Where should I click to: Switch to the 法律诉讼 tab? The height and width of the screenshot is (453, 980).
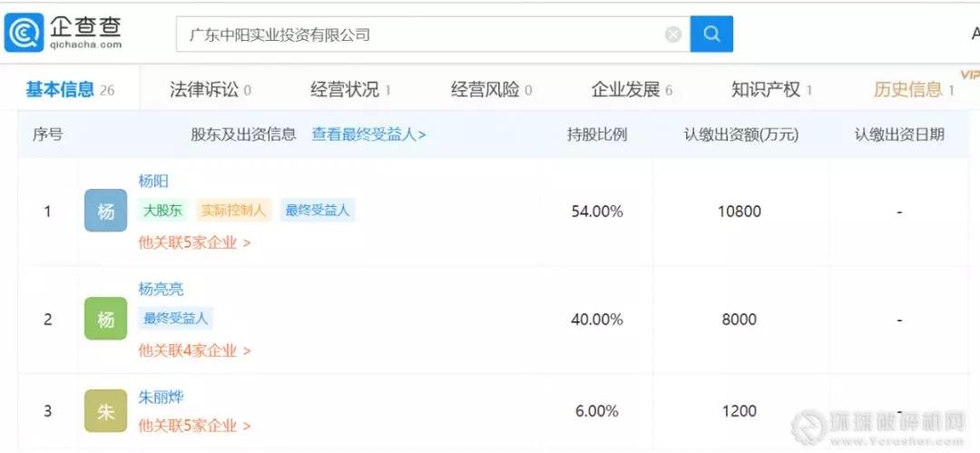point(210,89)
